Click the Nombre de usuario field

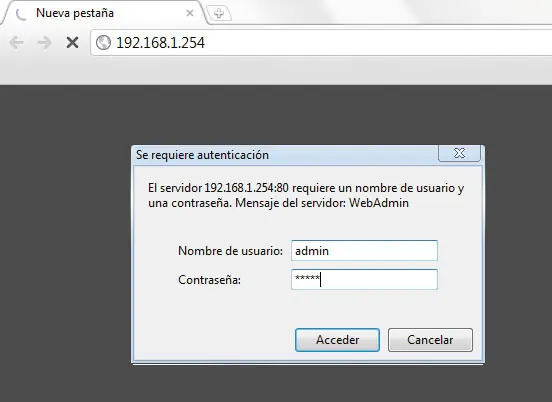pyautogui.click(x=364, y=251)
